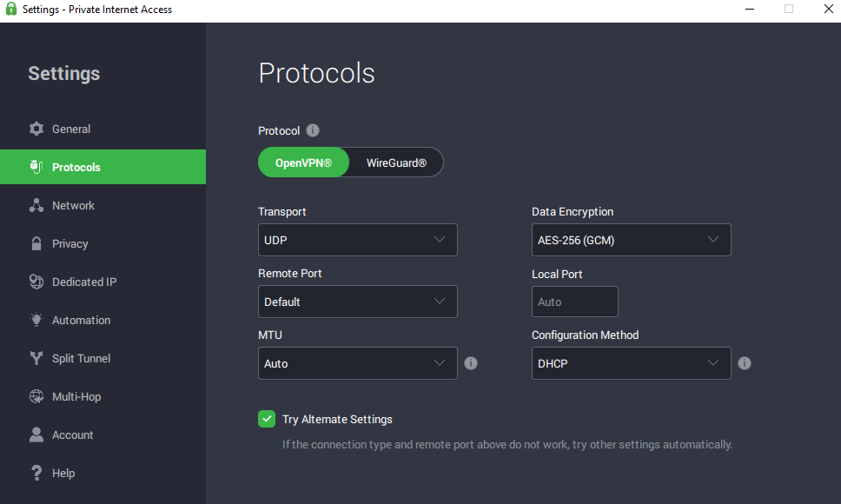
Task: Click the Account person icon
Action: click(36, 434)
